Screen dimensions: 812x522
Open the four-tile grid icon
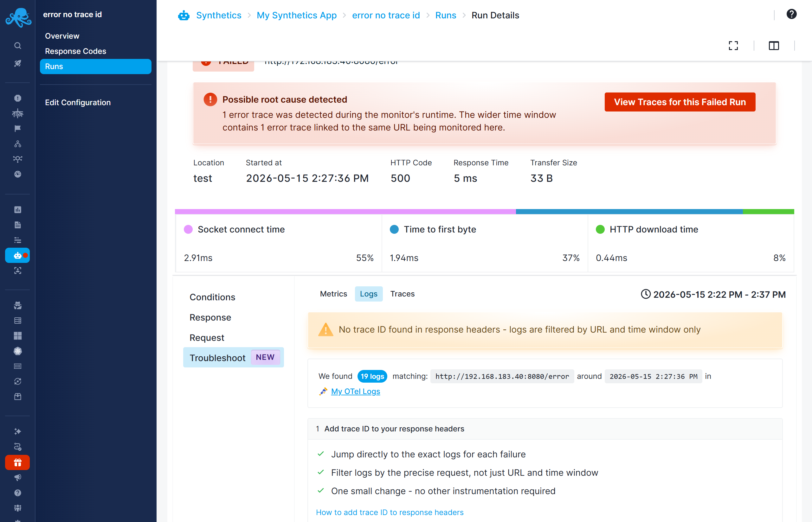tap(18, 336)
